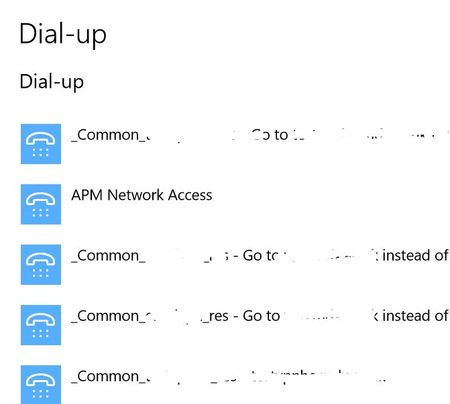This screenshot has width=450, height=404.
Task: Click 'instead of' text in third connection row
Action: (x=415, y=256)
